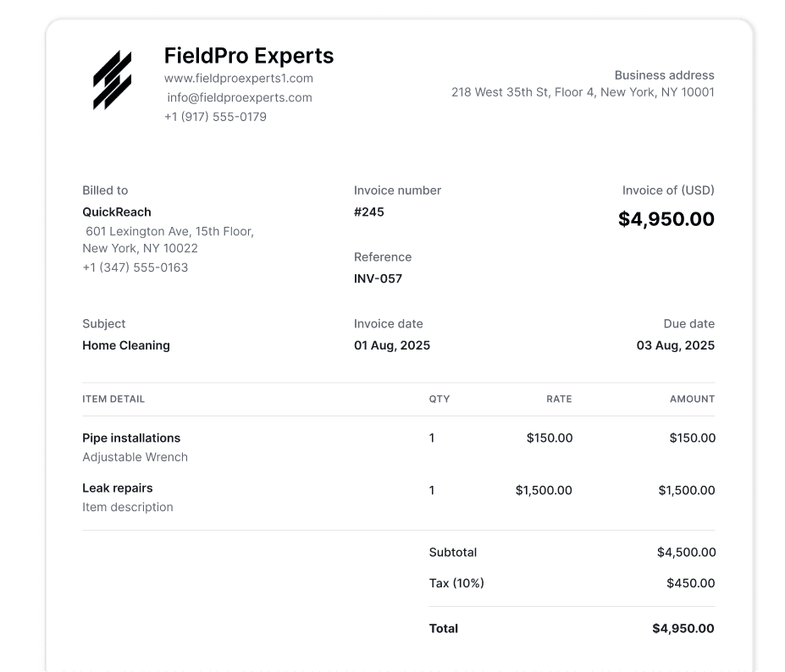785x672 pixels.
Task: Open the www.fieldproexperts1.com website link
Action: (x=238, y=79)
